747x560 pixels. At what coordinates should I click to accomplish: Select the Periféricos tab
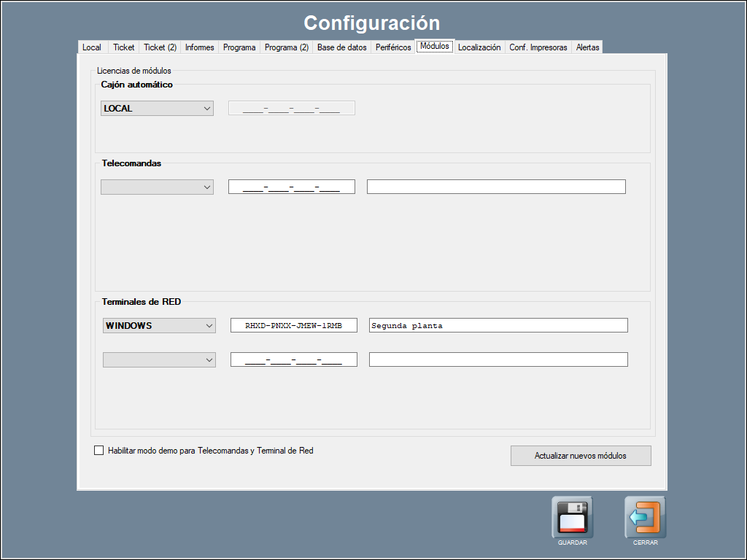pyautogui.click(x=393, y=47)
